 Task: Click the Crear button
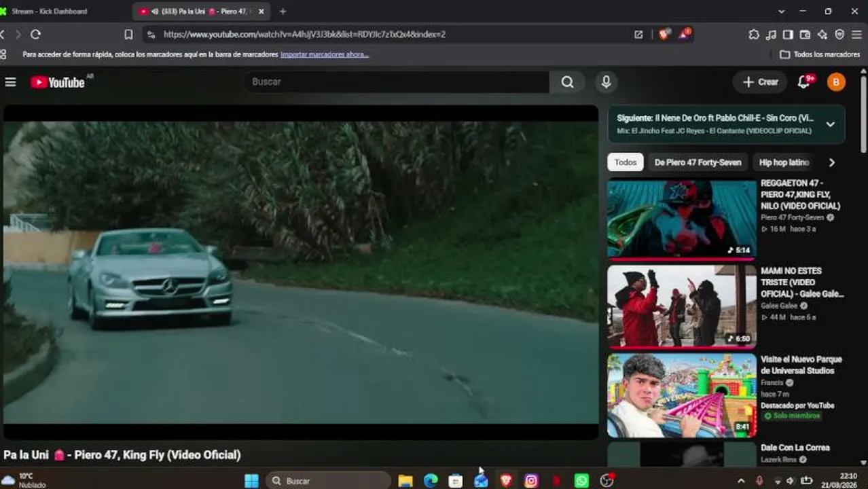pyautogui.click(x=760, y=82)
